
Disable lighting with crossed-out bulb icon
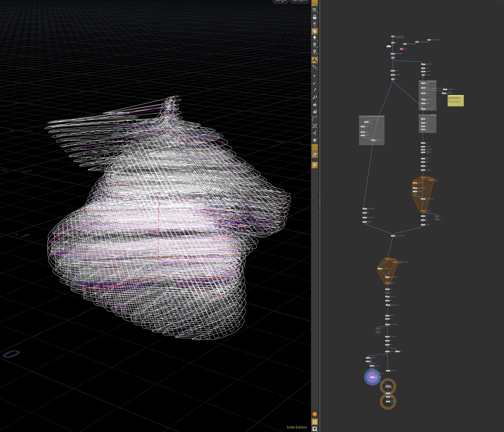pyautogui.click(x=315, y=24)
